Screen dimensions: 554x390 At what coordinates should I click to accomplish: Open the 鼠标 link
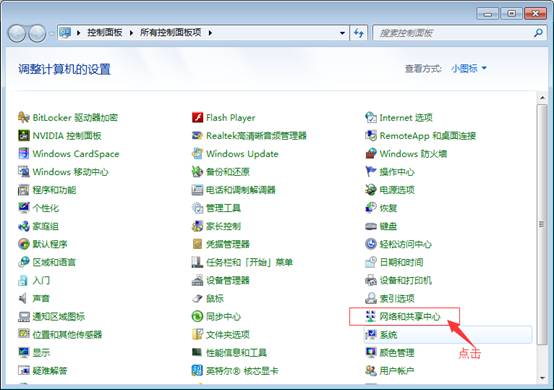[215, 298]
